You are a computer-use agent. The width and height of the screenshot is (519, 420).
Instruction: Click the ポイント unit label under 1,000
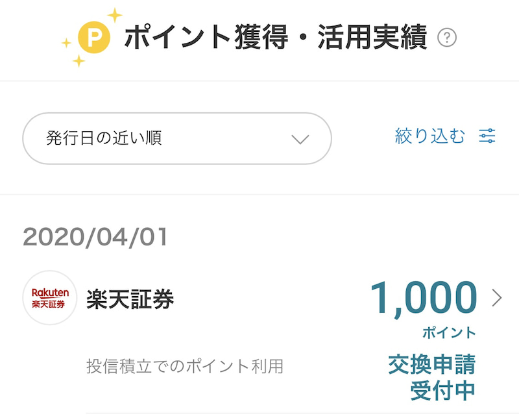449,333
